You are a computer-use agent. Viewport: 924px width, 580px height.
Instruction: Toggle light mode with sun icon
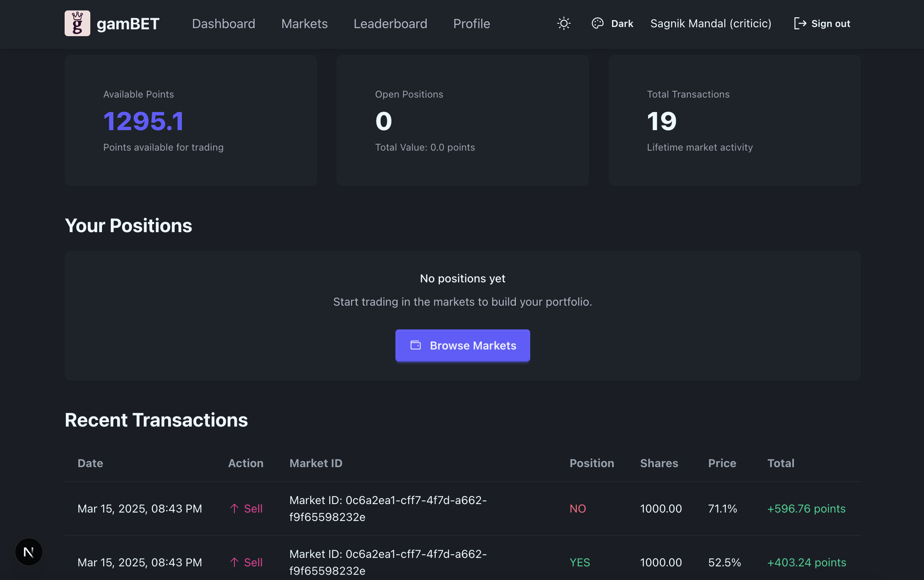pos(564,23)
